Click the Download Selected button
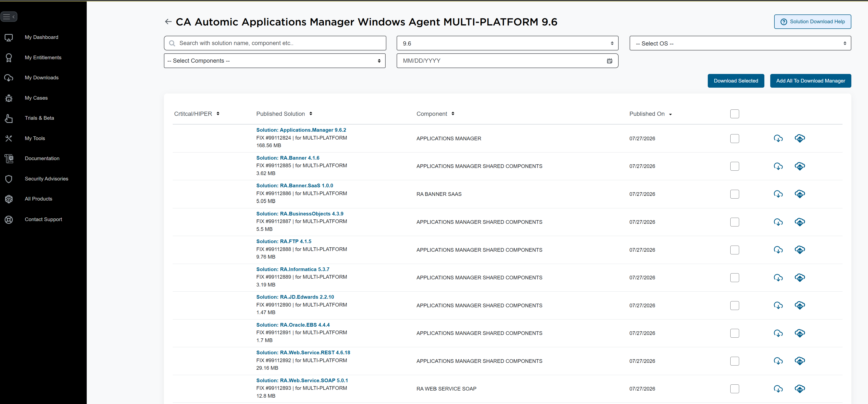 click(735, 81)
